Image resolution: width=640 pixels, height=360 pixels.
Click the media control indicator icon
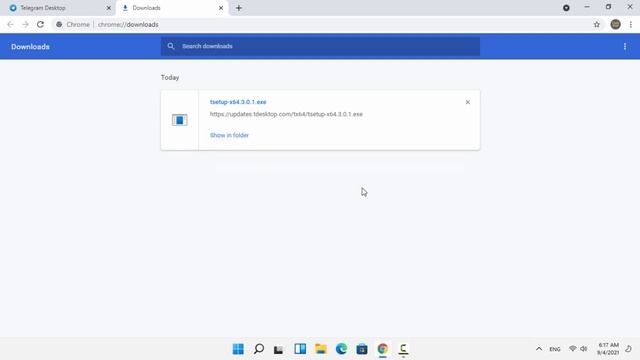tap(566, 8)
